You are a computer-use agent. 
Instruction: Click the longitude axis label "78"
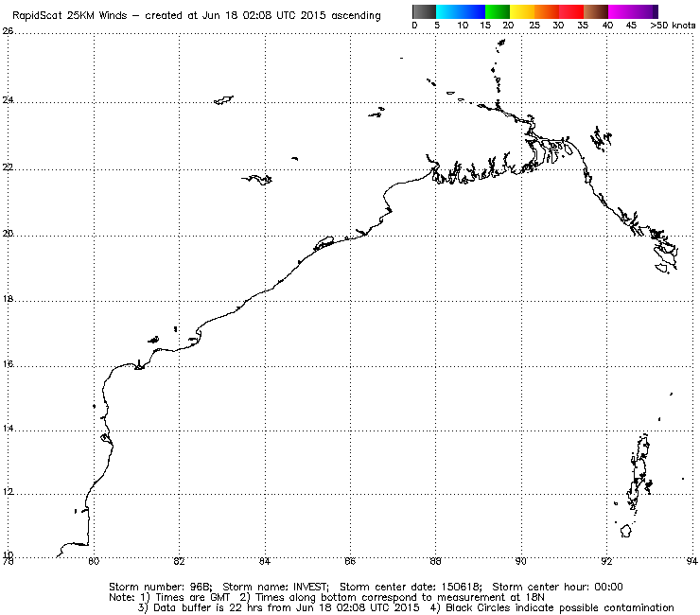coord(8,561)
